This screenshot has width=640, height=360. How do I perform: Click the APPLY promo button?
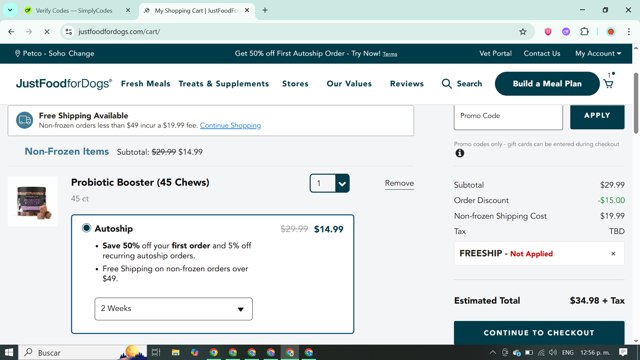coord(597,116)
